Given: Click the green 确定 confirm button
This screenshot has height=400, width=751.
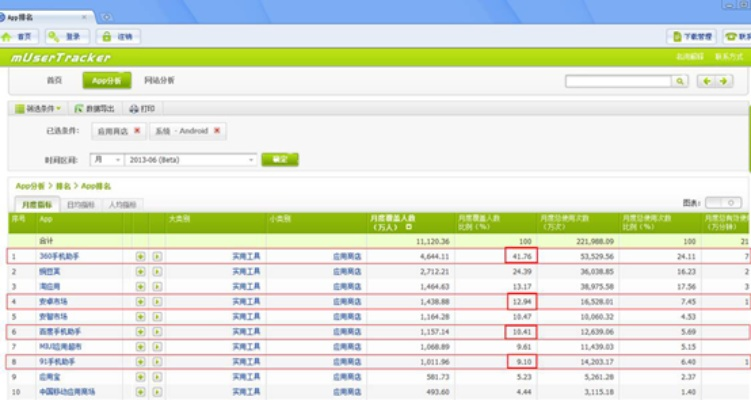Looking at the screenshot, I should tap(280, 160).
